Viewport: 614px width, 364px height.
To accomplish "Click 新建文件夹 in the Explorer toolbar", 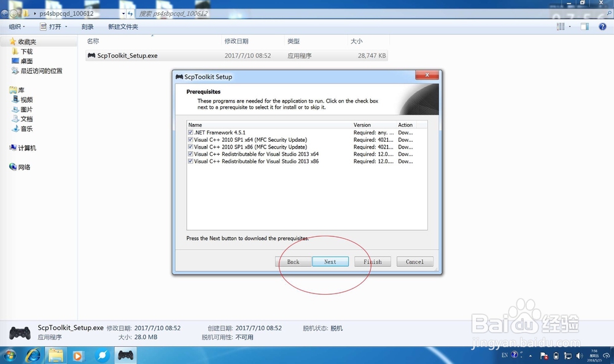I will click(123, 26).
